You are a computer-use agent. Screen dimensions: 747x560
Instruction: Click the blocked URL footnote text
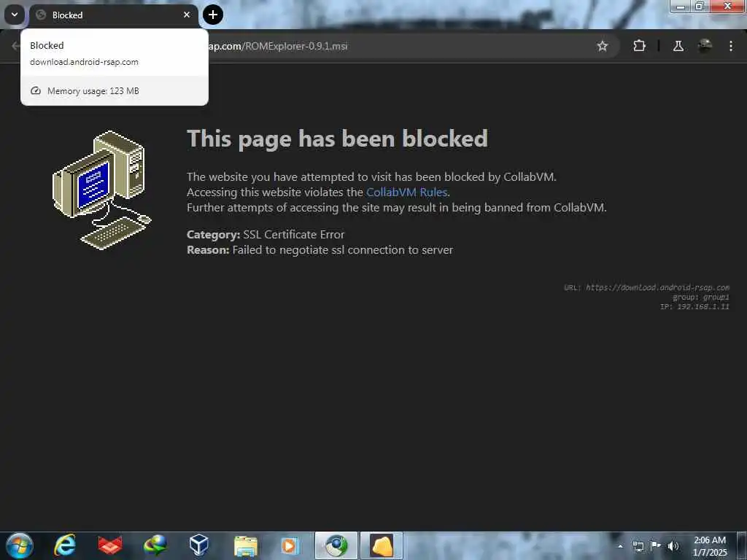coord(646,287)
